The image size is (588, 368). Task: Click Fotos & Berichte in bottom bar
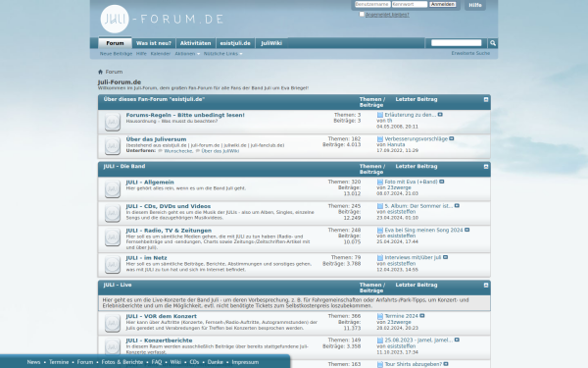coord(122,362)
